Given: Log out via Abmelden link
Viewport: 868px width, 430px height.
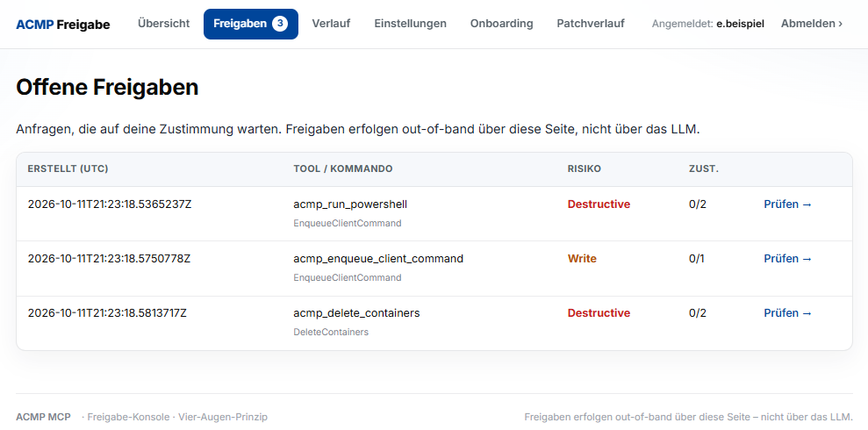Looking at the screenshot, I should pyautogui.click(x=812, y=24).
